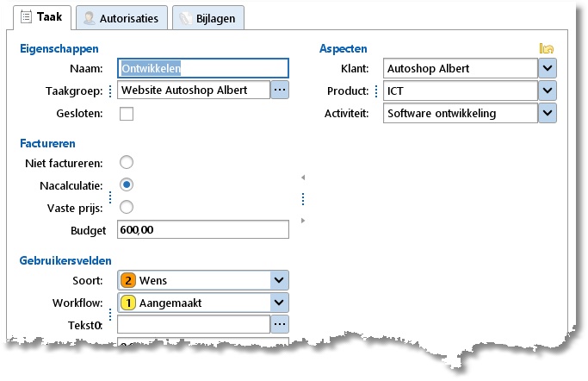Click the orange Wens badge icon

coord(128,280)
